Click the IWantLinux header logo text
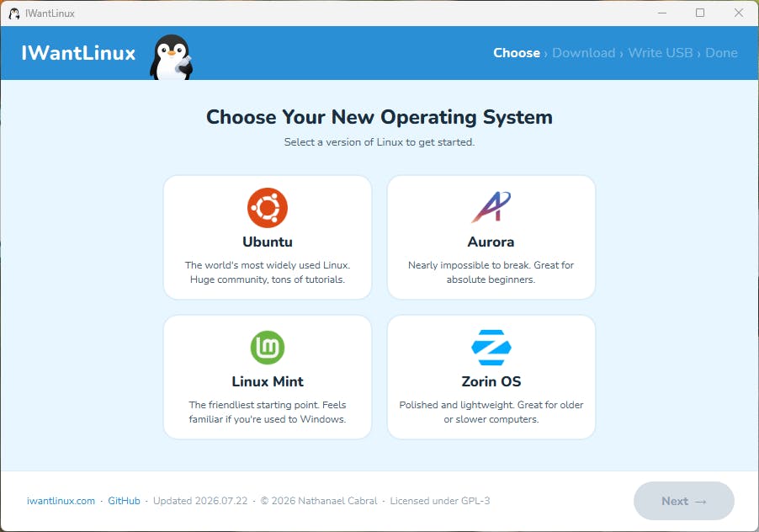Image resolution: width=759 pixels, height=532 pixels. [78, 53]
